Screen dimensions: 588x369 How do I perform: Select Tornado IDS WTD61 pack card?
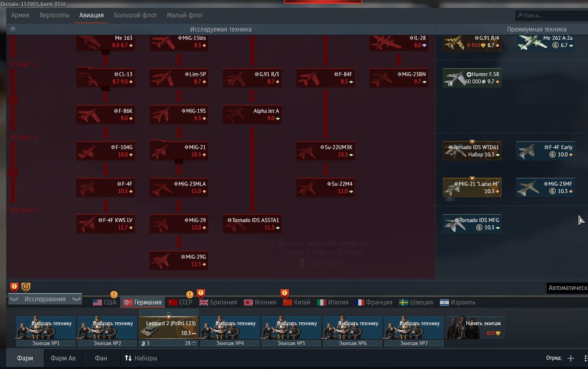coord(472,151)
